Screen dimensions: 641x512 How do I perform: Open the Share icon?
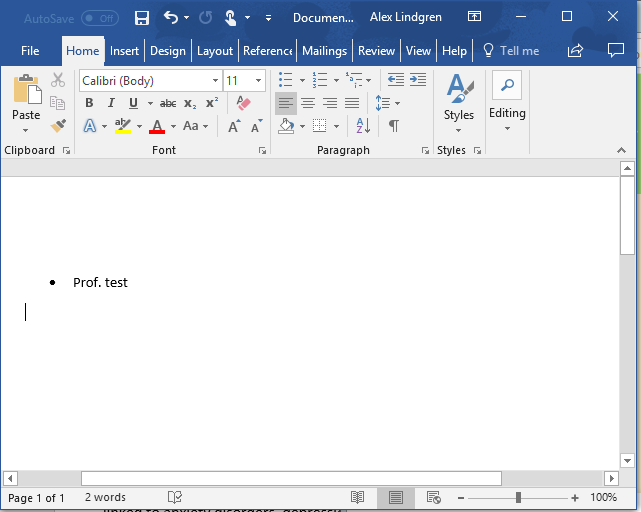pos(575,51)
